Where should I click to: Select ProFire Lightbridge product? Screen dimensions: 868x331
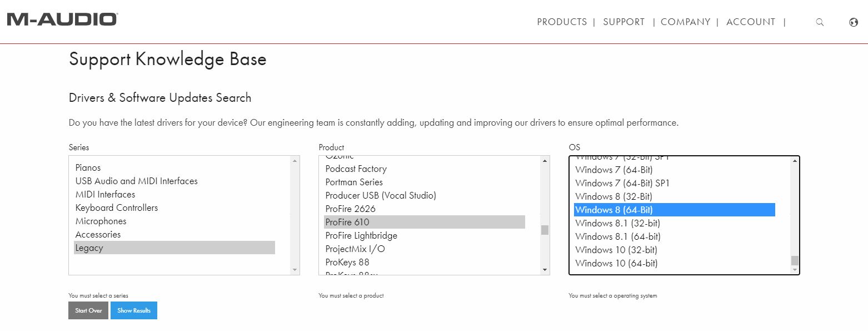(425, 235)
